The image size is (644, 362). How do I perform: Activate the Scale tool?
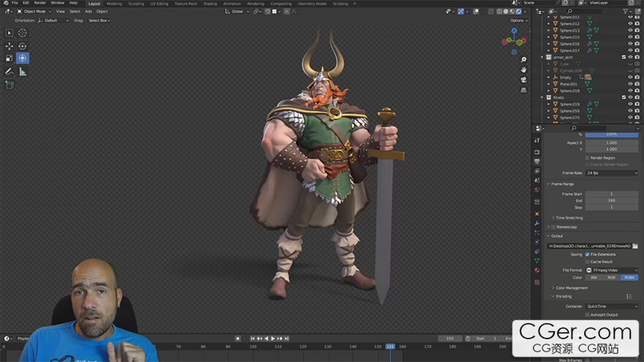(x=9, y=59)
